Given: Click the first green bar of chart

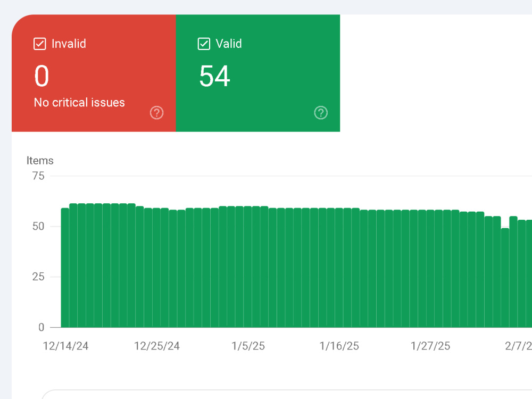Looking at the screenshot, I should coord(65,268).
